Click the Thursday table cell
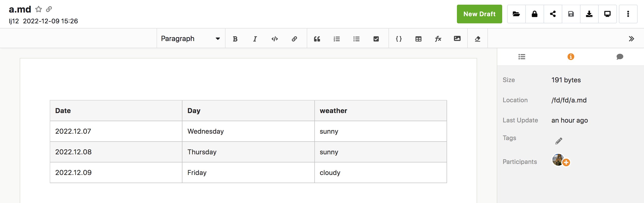This screenshot has height=203, width=644. 248,152
